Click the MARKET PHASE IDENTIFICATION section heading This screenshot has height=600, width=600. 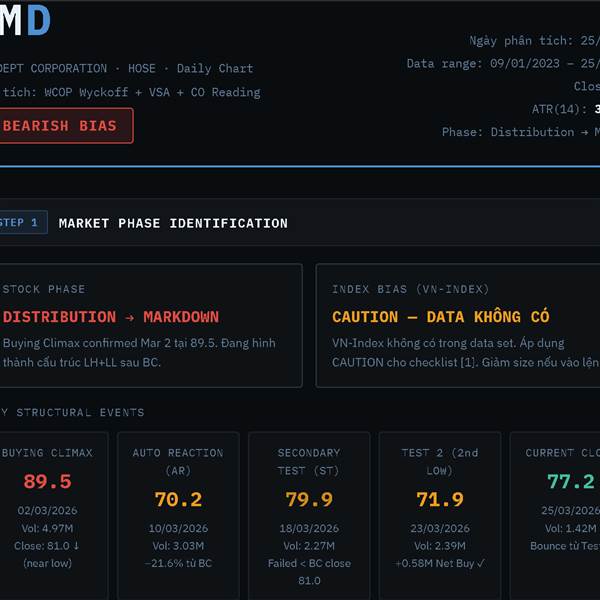coord(173,223)
